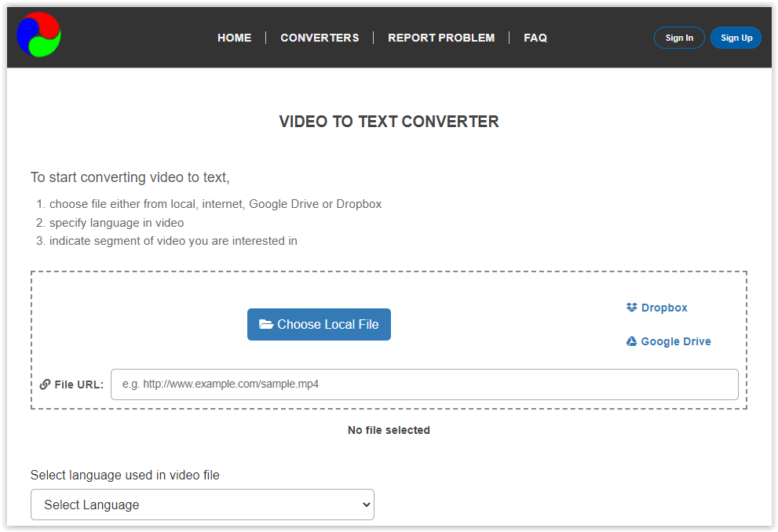Select the Google Drive link

(x=668, y=341)
